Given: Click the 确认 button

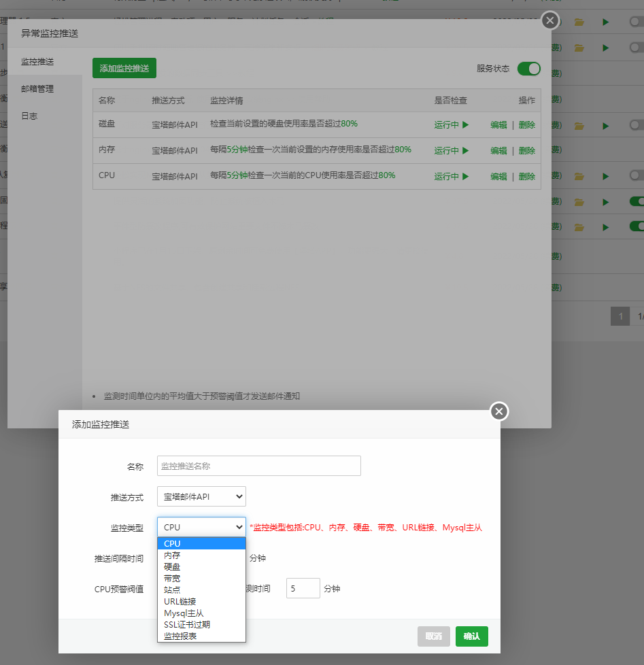Looking at the screenshot, I should tap(472, 636).
